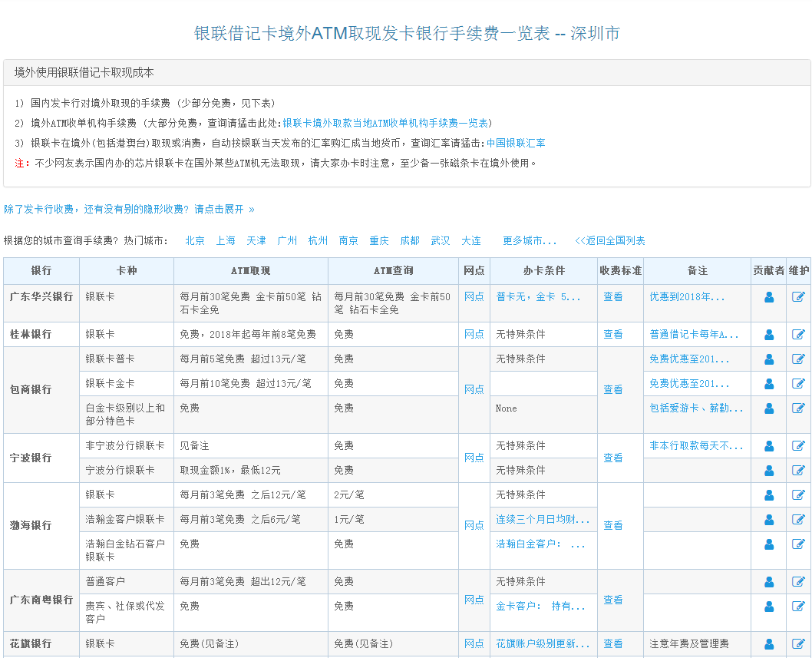Expand 普卡无，金卡 5... card condition
This screenshot has height=658, width=812.
(538, 297)
